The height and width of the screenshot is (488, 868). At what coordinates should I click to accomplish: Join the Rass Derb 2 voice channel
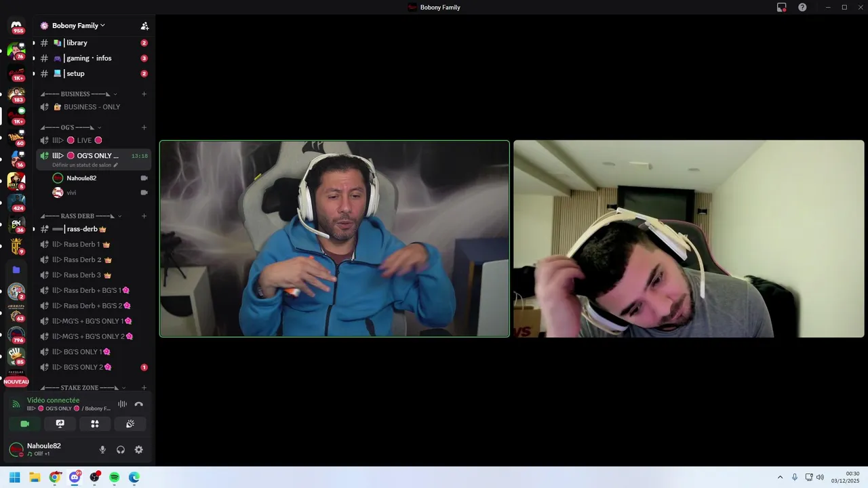coord(94,260)
